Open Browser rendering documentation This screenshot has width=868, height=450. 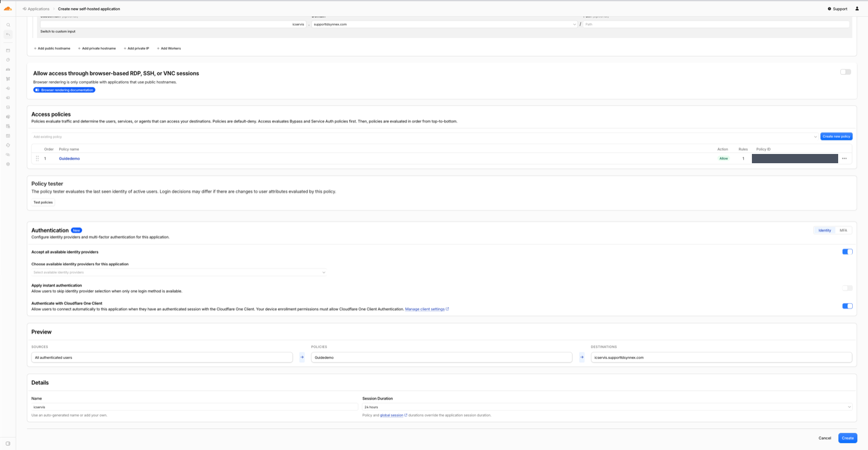coord(64,90)
